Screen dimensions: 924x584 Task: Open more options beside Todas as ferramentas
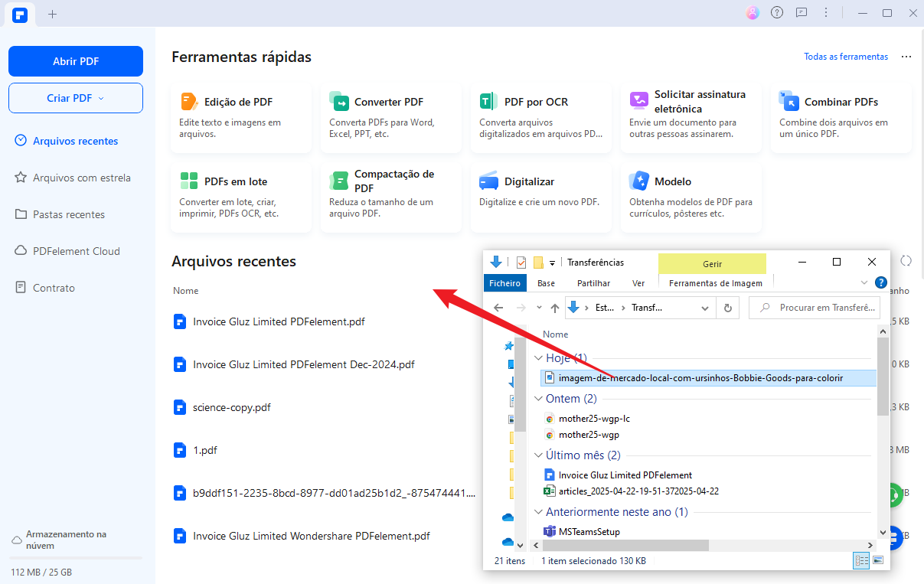click(906, 57)
